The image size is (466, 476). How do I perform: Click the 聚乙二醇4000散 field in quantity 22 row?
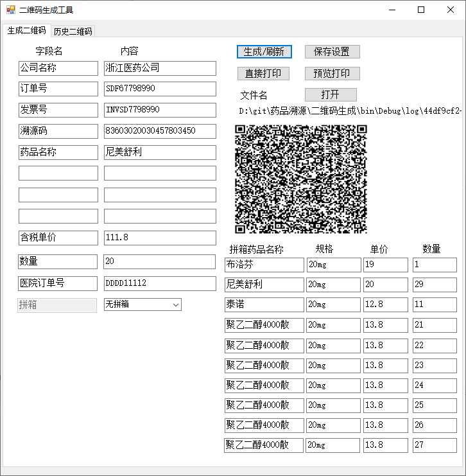click(264, 346)
